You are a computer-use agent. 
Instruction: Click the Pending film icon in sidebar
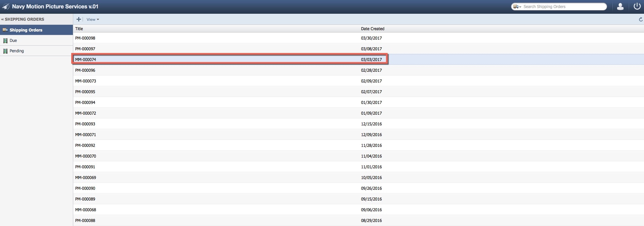pyautogui.click(x=5, y=51)
